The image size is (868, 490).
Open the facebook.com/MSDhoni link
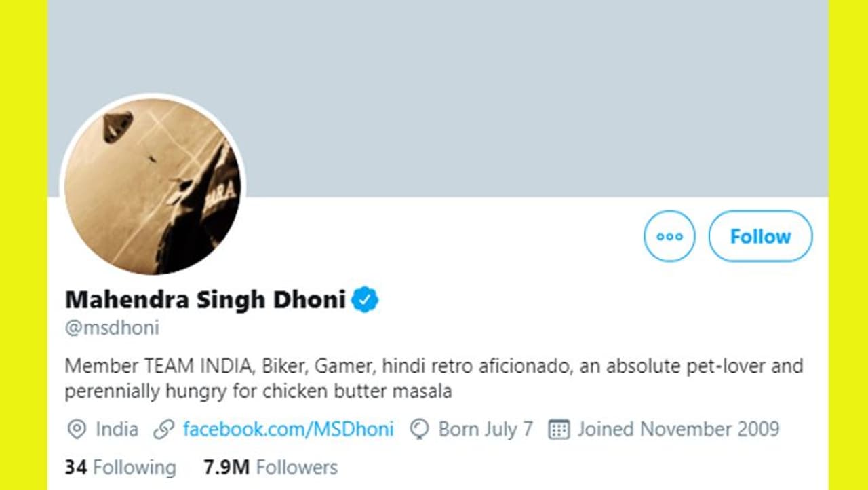point(288,430)
